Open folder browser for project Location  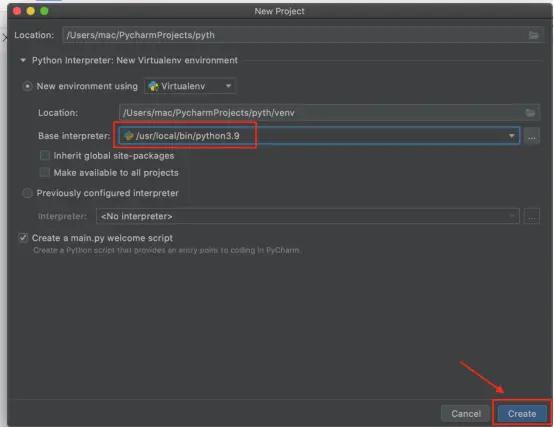pos(534,35)
